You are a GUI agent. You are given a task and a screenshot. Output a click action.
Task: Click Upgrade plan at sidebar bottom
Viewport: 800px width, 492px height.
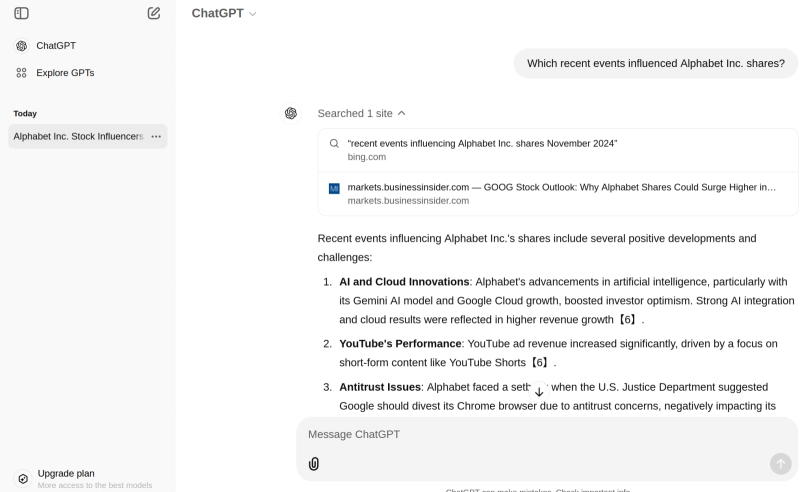tap(66, 474)
